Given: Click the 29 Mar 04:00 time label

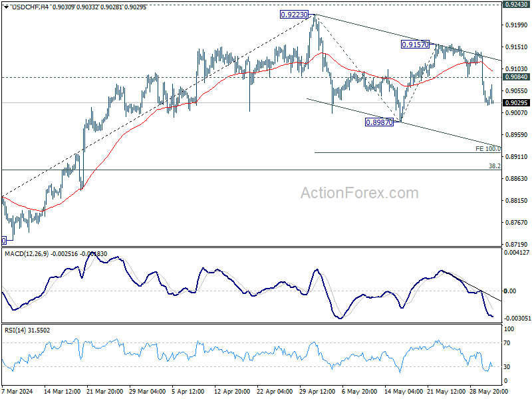Looking at the screenshot, I should (x=147, y=391).
